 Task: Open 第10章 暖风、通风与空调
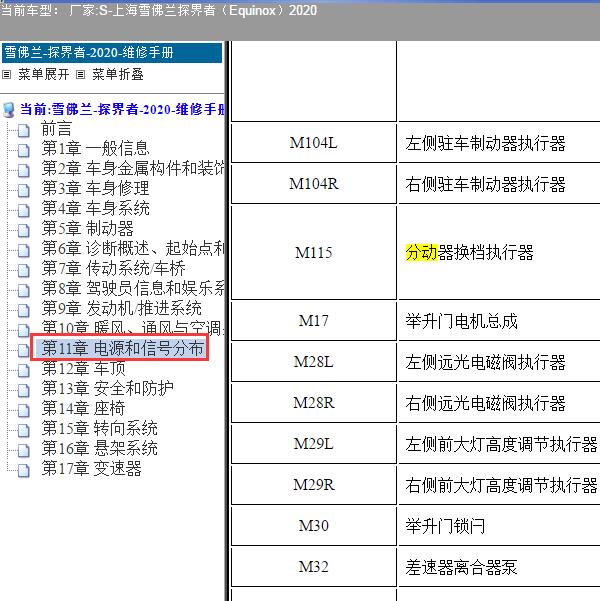pyautogui.click(x=133, y=327)
